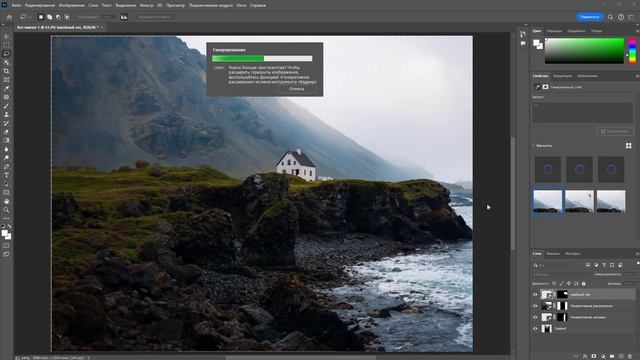Click the green color picker field

[x=584, y=51]
